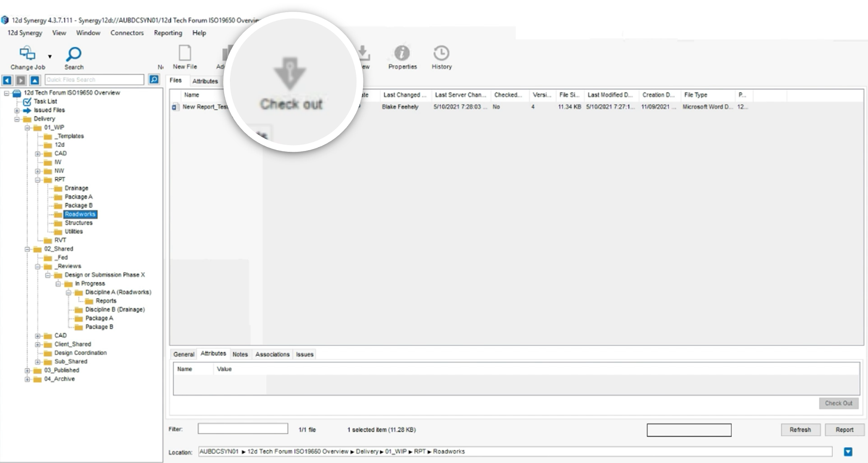Select the _Templates folder
This screenshot has width=868, height=463.
tap(69, 136)
